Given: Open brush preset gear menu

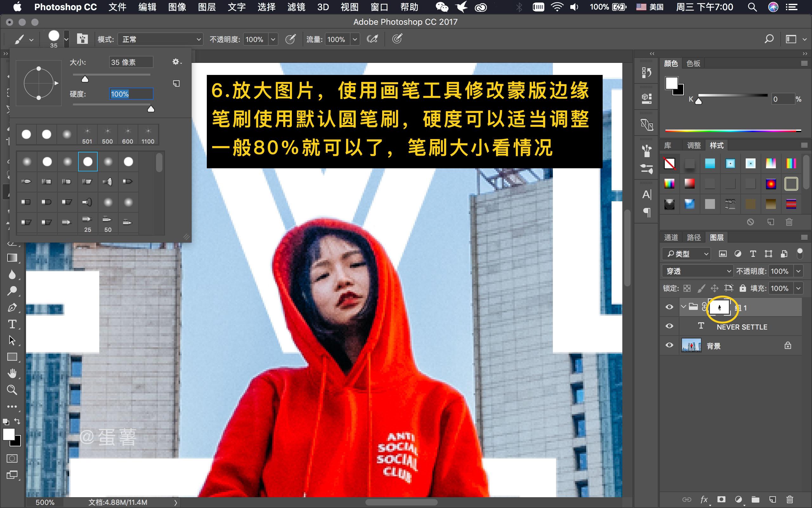Looking at the screenshot, I should click(177, 62).
